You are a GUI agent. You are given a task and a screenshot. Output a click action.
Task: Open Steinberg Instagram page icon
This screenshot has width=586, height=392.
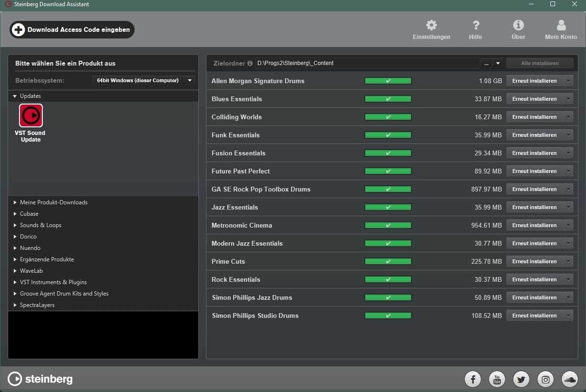pos(546,379)
